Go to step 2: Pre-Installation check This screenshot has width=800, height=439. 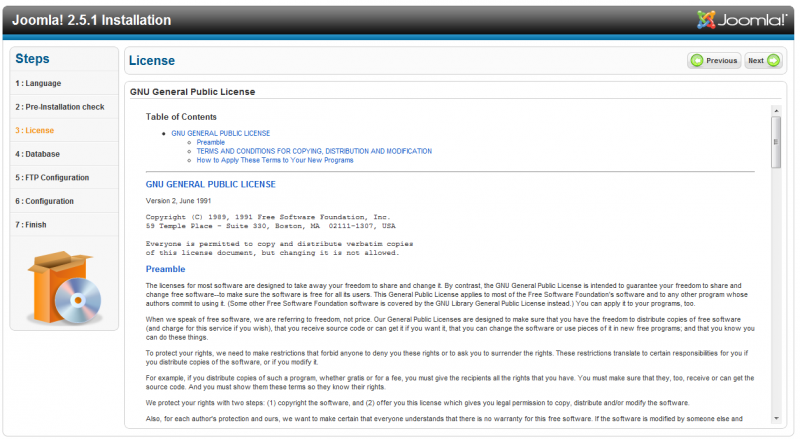click(60, 107)
